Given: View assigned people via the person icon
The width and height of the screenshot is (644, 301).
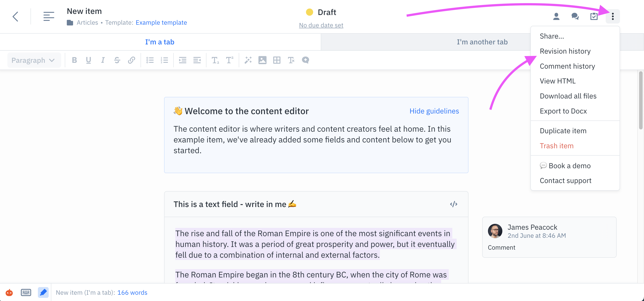Looking at the screenshot, I should coord(556,16).
